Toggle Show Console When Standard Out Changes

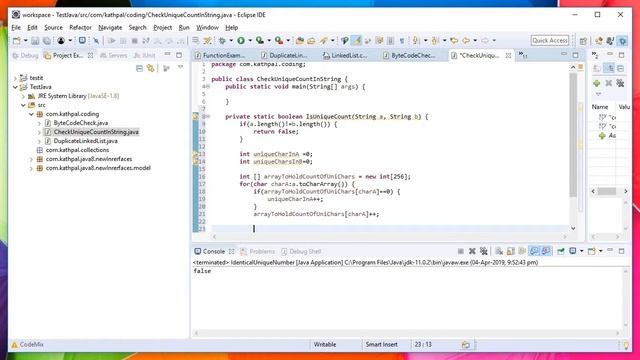click(534, 251)
